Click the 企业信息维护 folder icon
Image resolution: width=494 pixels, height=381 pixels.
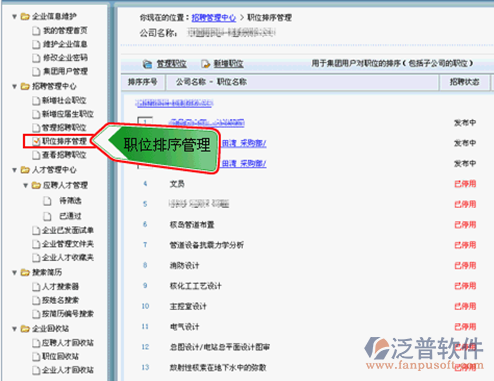pyautogui.click(x=25, y=16)
